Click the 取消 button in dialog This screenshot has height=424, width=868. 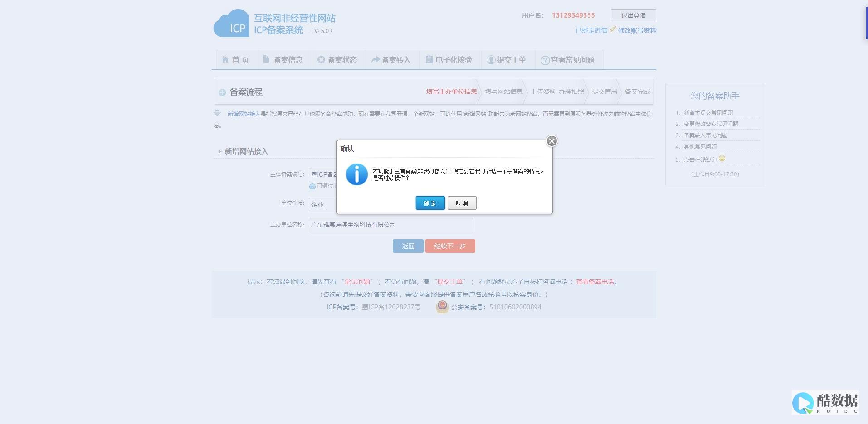coord(462,203)
